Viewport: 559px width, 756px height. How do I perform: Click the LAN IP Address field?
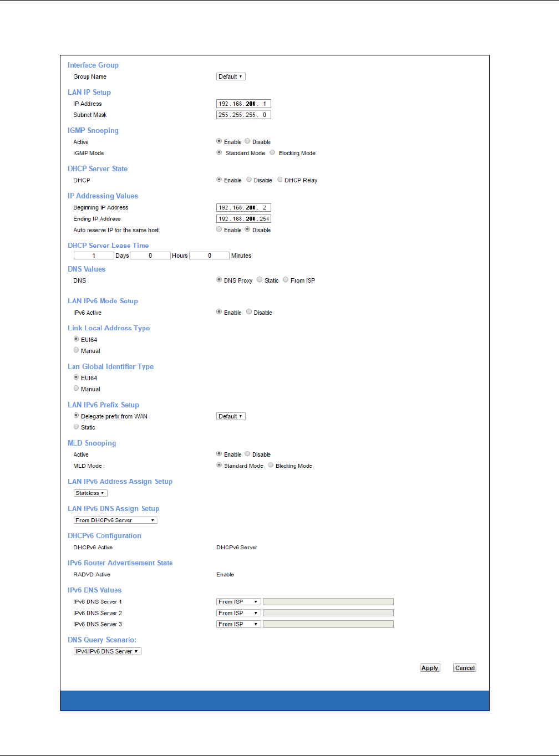[x=243, y=104]
